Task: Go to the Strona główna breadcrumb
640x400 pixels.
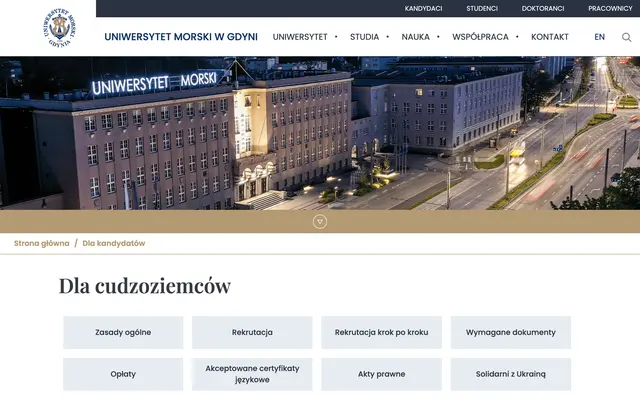Action: 42,243
